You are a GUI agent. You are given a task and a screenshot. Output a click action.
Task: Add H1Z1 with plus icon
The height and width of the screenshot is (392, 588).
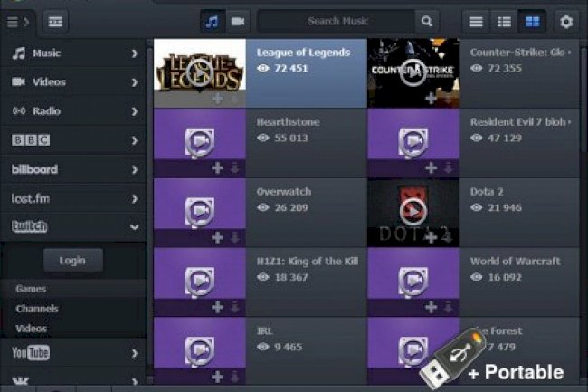(x=217, y=307)
